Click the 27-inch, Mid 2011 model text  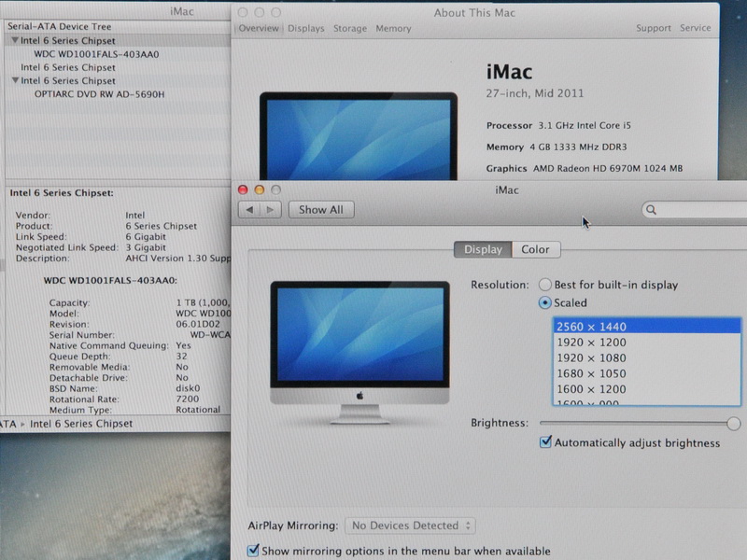coord(534,93)
